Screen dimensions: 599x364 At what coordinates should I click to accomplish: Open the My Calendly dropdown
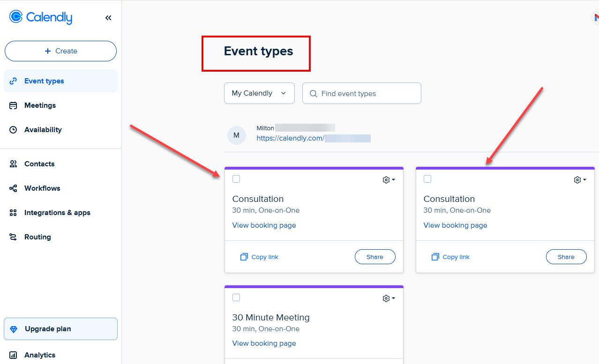pos(259,93)
